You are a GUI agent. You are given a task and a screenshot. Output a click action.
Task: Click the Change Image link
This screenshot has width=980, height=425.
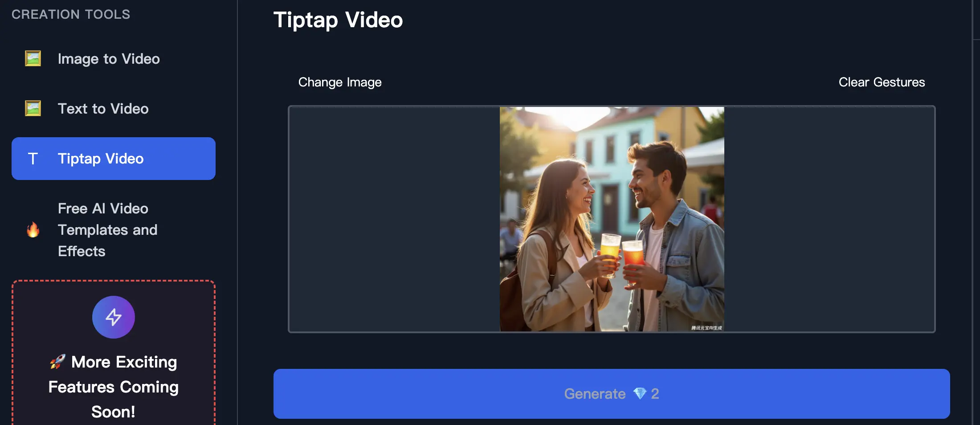click(340, 82)
